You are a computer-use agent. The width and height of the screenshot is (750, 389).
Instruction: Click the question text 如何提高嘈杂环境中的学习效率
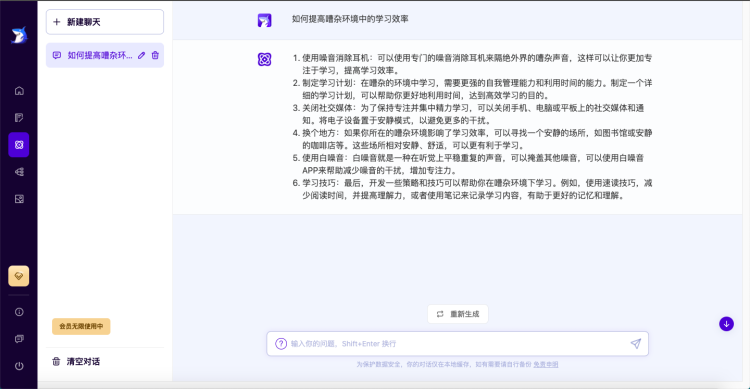[x=350, y=19]
